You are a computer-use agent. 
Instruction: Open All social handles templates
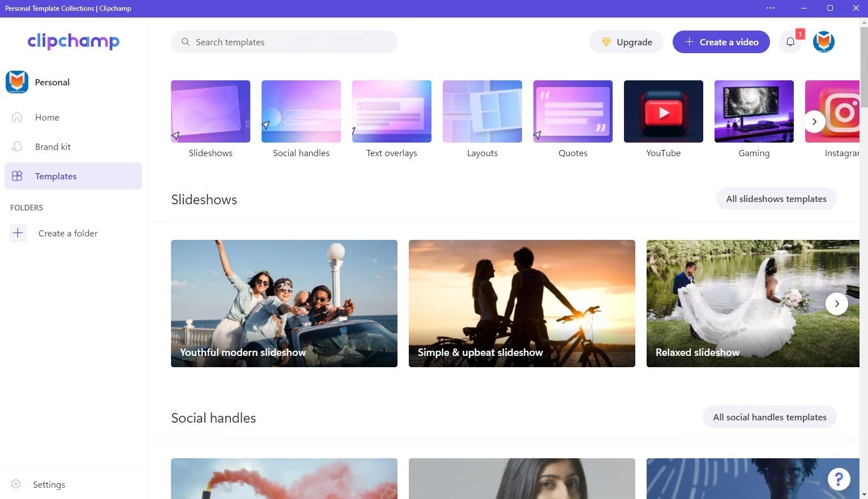pyautogui.click(x=769, y=417)
